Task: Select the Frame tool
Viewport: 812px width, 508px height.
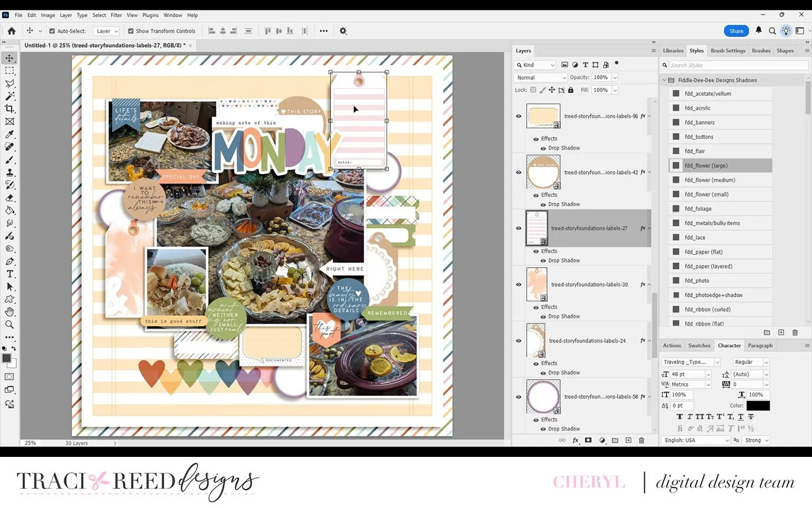Action: (9, 121)
